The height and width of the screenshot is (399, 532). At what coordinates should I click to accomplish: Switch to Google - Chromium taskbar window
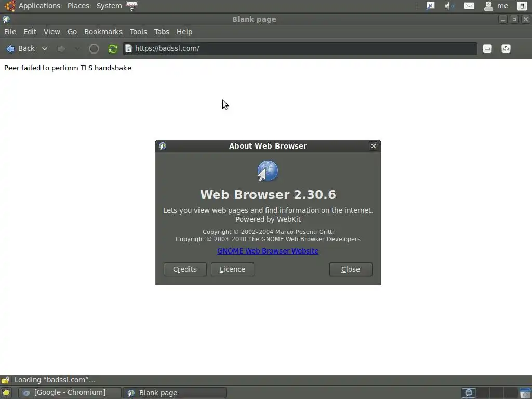[x=69, y=393]
